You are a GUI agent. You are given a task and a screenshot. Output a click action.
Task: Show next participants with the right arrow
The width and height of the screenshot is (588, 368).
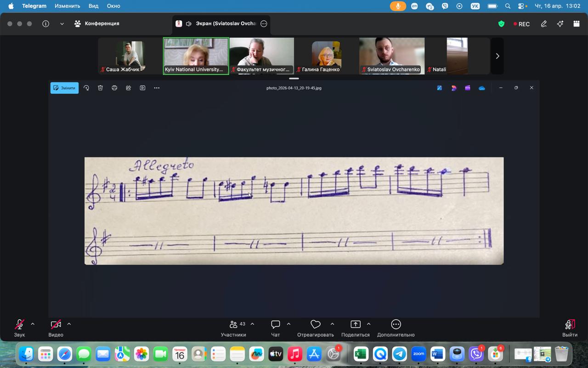498,56
